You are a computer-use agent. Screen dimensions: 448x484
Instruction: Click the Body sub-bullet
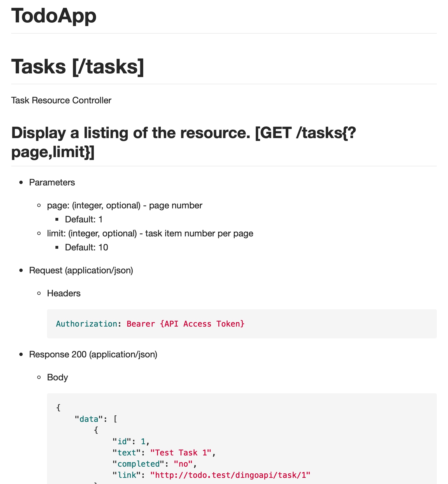[x=57, y=377]
